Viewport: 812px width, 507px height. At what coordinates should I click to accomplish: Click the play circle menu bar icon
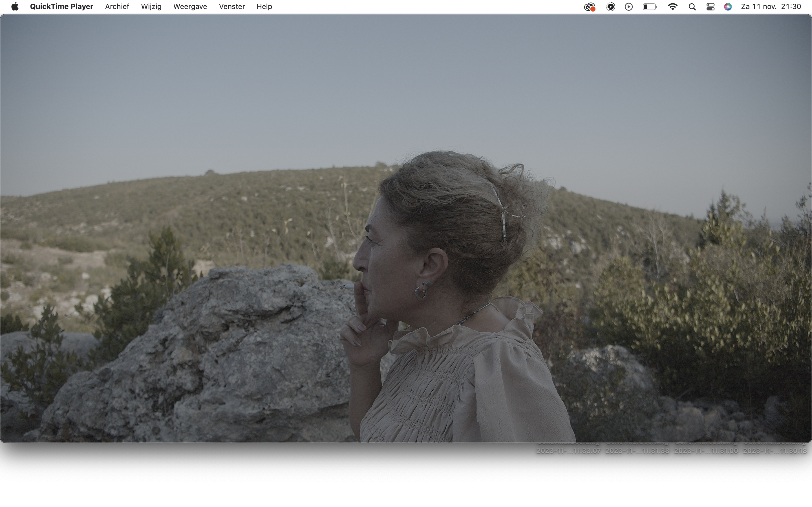(x=629, y=7)
